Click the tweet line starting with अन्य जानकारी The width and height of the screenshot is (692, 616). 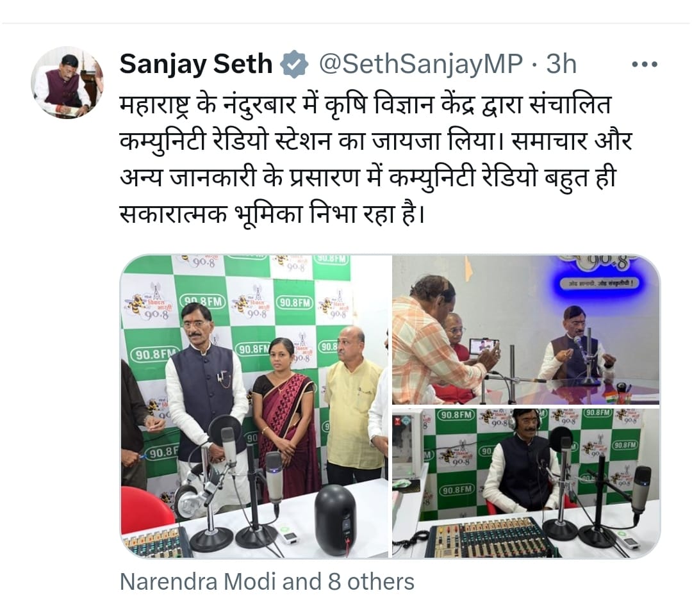tap(367, 178)
